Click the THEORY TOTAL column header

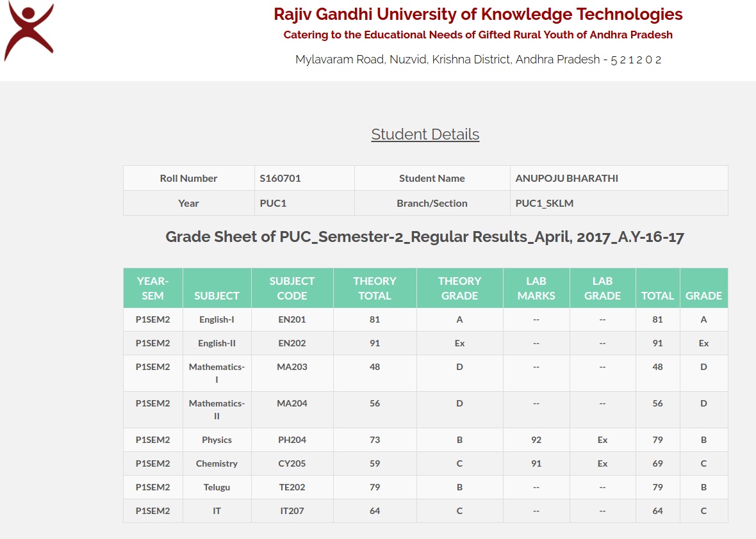click(375, 288)
